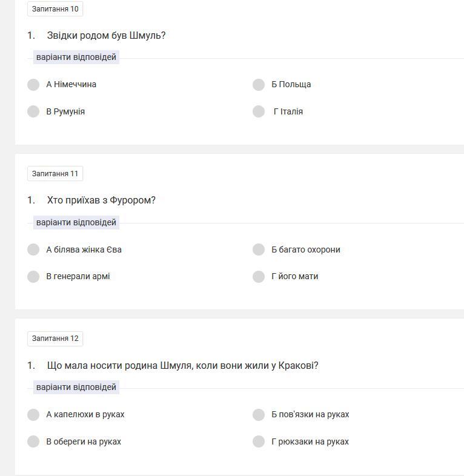Image resolution: width=464 pixels, height=476 pixels.
Task: Click the Запитання 10 label
Action: click(x=55, y=9)
